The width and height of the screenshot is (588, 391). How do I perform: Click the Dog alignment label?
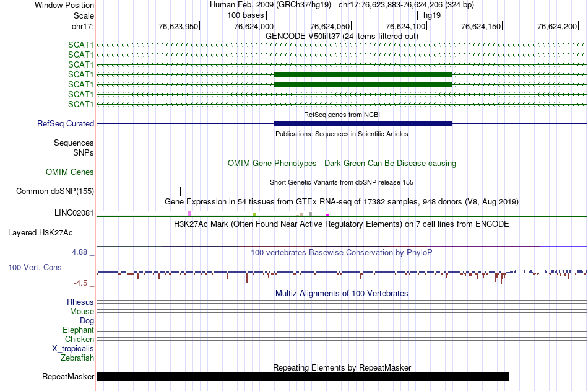(87, 321)
